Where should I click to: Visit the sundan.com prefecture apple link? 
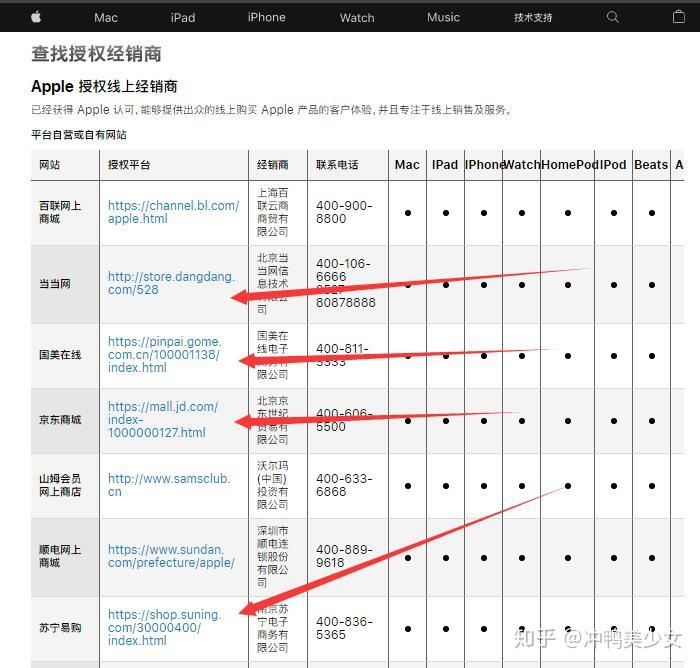[x=171, y=556]
